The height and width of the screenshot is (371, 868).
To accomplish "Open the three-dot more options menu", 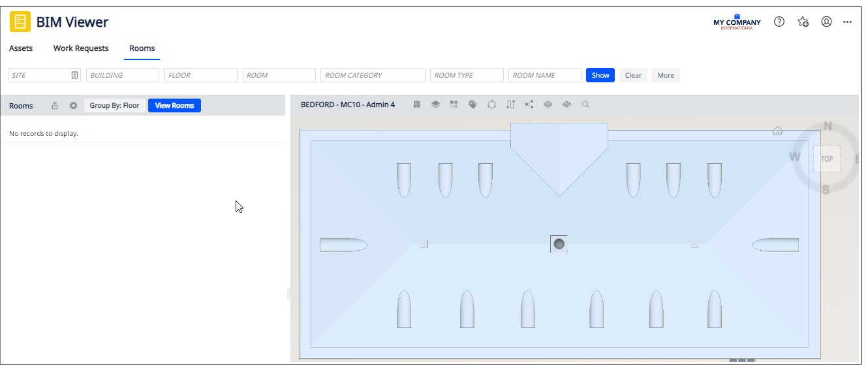I will point(847,22).
